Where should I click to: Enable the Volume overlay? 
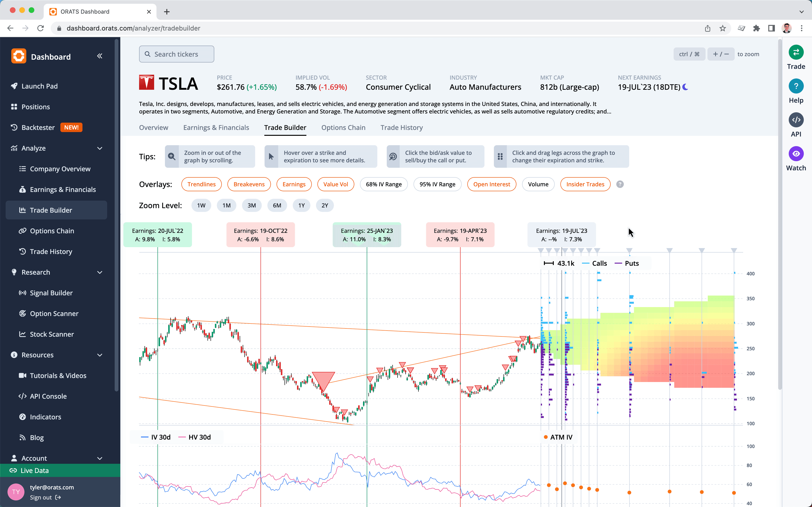click(x=538, y=184)
